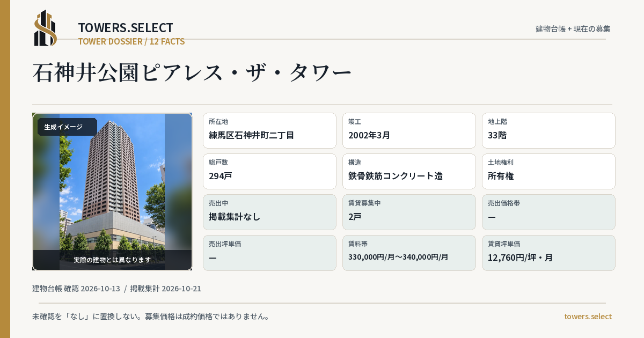Viewport: 644px width, 338px height.
Task: Click the 掲載集計 2026-10-21 date text
Action: pos(166,289)
